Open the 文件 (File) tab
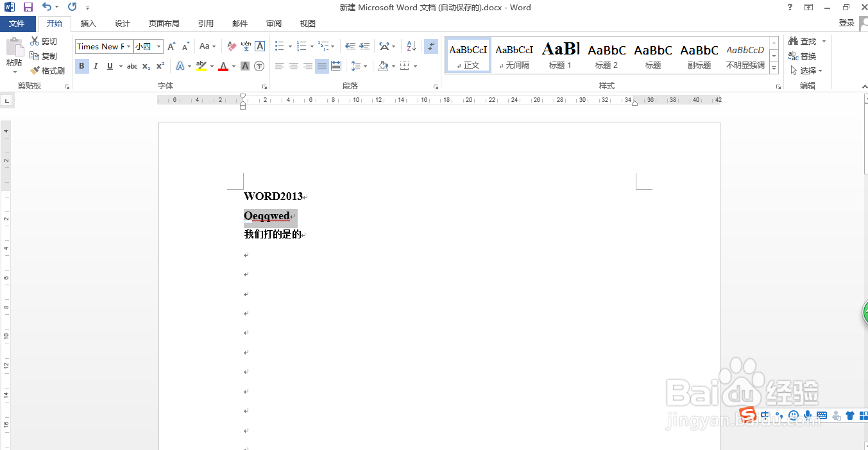The height and width of the screenshot is (450, 868). tap(17, 24)
